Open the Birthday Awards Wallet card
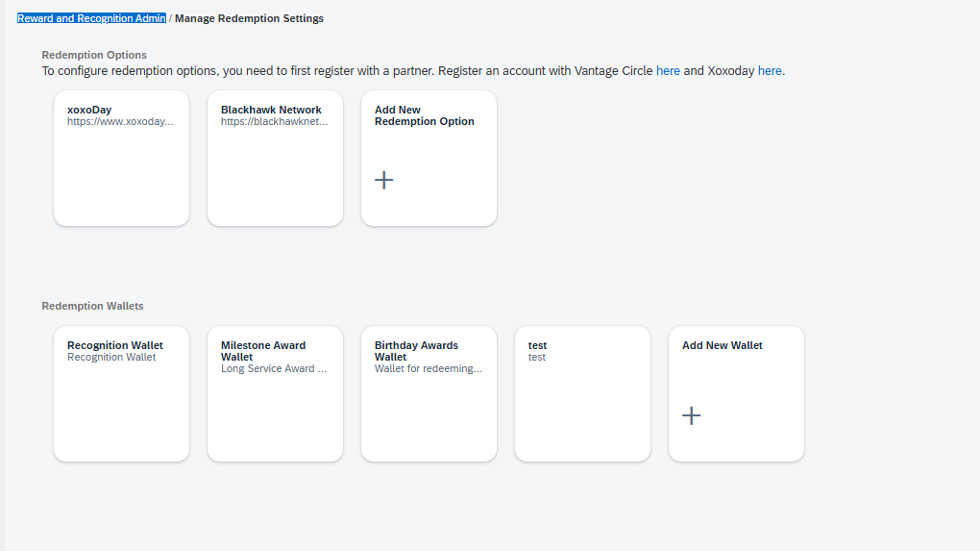This screenshot has height=551, width=980. (429, 394)
